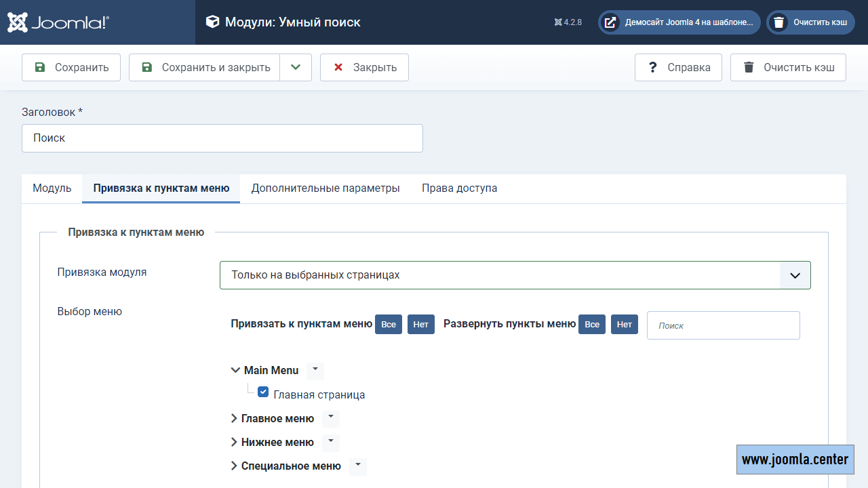The width and height of the screenshot is (868, 488).
Task: Open the save options dropdown arrow
Action: pyautogui.click(x=296, y=68)
